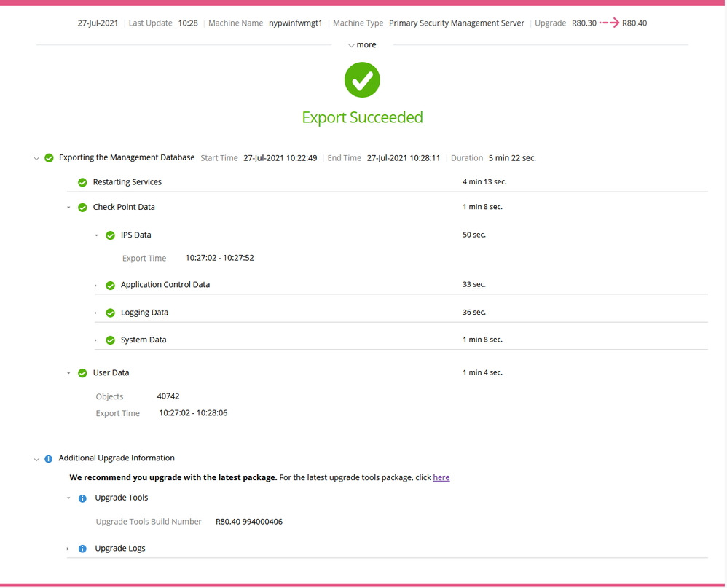Click the User Data duration 1 min 4 sec.

coord(482,372)
